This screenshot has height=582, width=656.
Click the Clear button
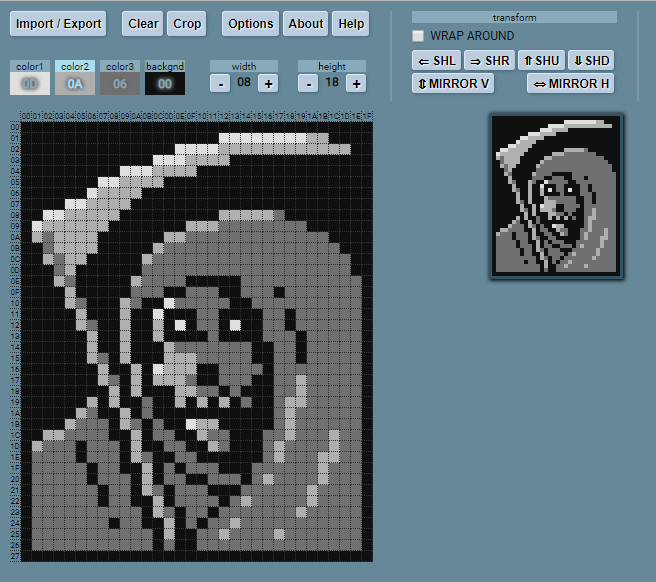143,24
